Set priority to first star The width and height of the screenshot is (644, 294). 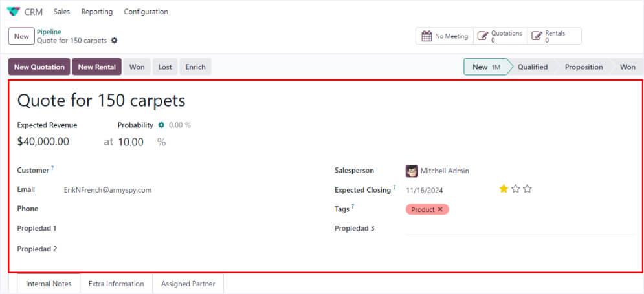(504, 189)
